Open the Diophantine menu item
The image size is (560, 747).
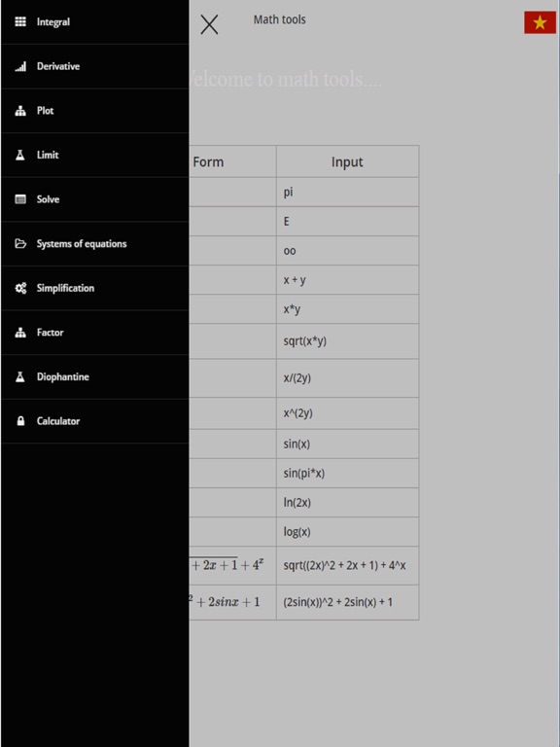[94, 376]
